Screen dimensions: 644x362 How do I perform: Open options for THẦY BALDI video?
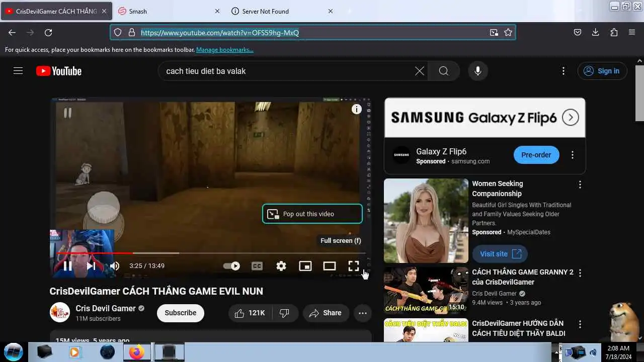580,324
